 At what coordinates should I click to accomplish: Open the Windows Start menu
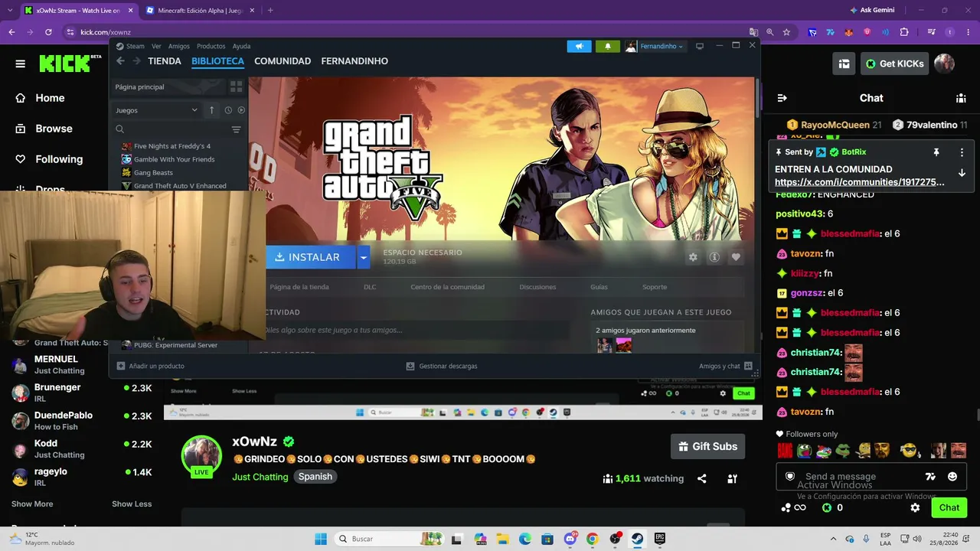click(321, 539)
